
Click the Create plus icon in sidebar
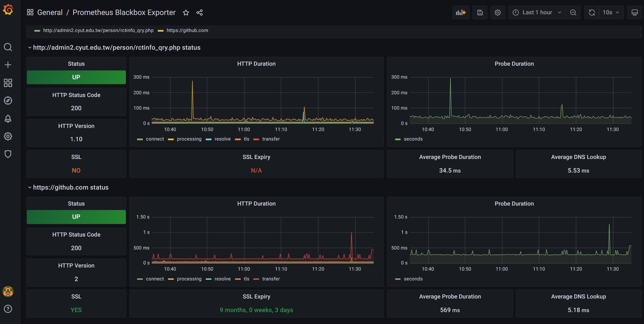pos(8,65)
